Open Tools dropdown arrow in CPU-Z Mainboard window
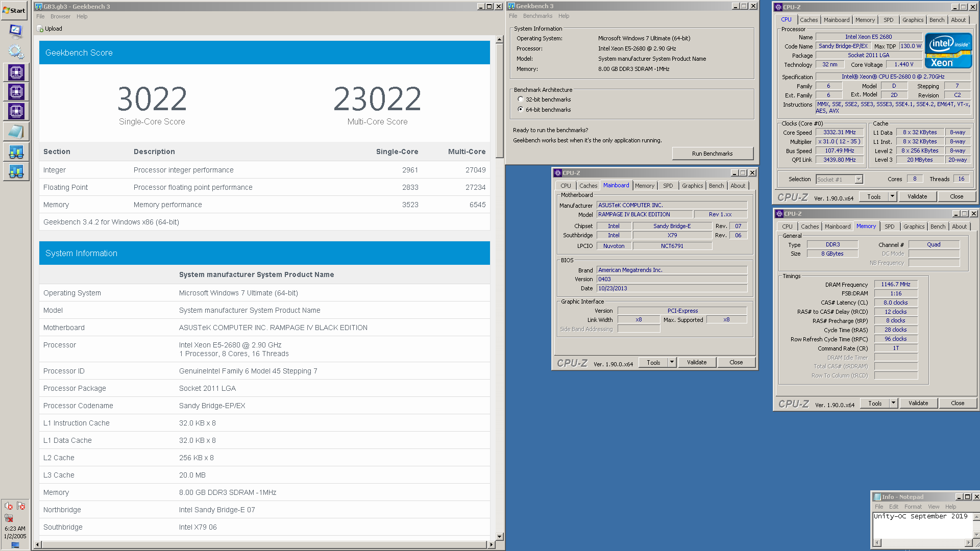This screenshot has width=980, height=551. [x=672, y=362]
